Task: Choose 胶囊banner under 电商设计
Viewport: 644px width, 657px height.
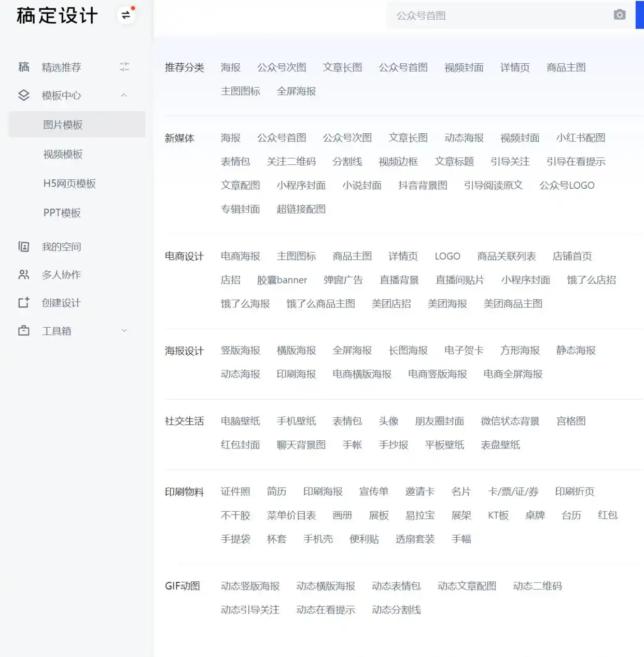Action: tap(282, 280)
